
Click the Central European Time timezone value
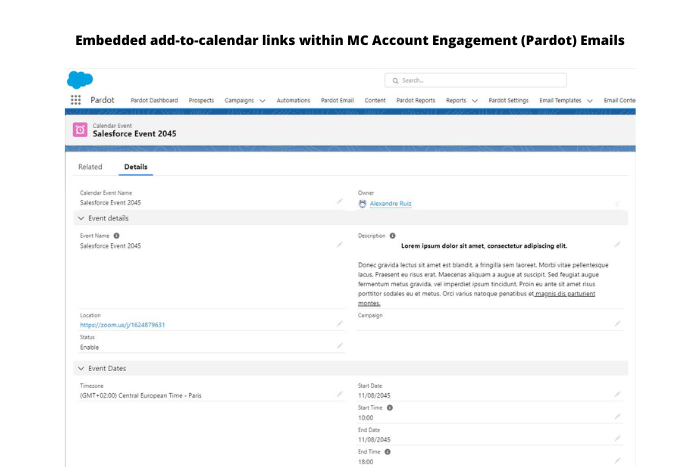tap(141, 396)
